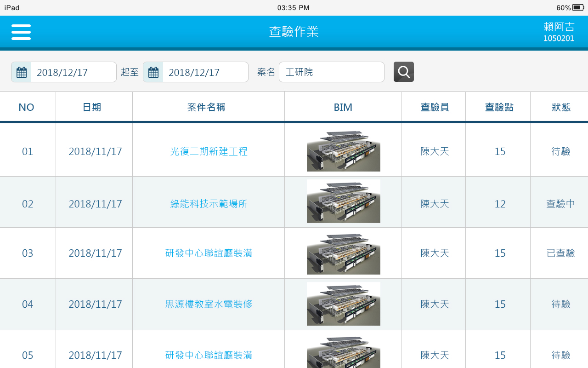Image resolution: width=588 pixels, height=368 pixels.
Task: View BIM thumbnail for row 02
Action: [x=343, y=201]
